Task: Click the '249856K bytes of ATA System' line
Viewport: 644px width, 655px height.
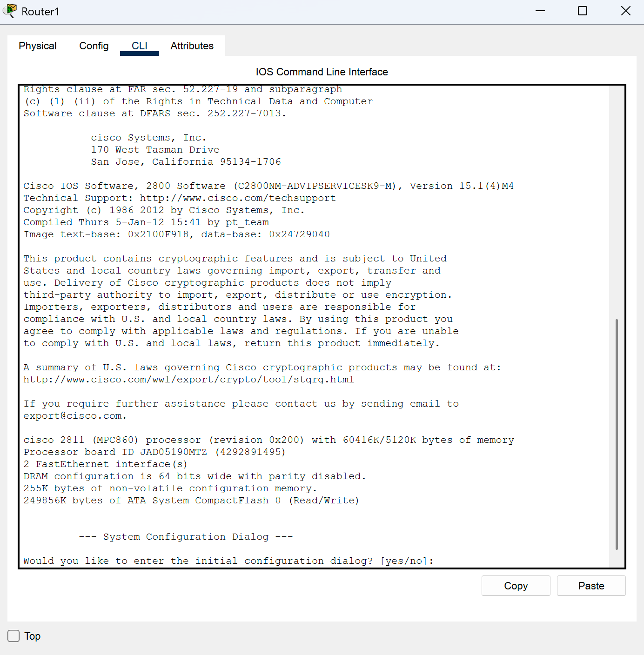Action: coord(191,501)
